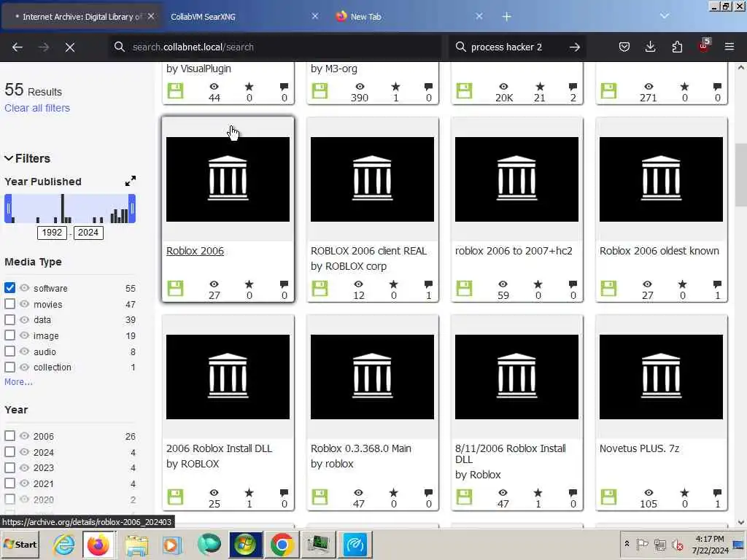
Task: Close the New Tab tab
Action: (x=479, y=16)
